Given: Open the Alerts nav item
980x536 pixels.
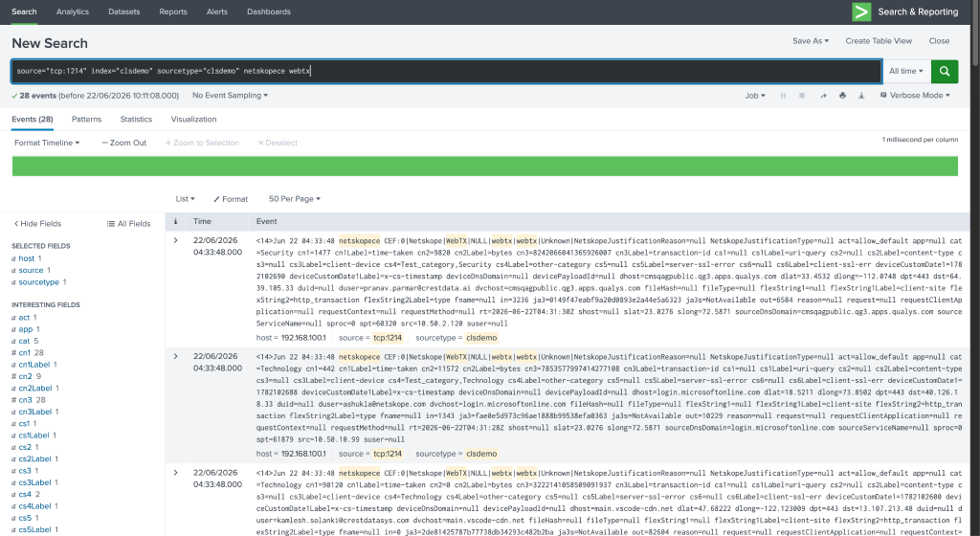Looking at the screenshot, I should (217, 11).
